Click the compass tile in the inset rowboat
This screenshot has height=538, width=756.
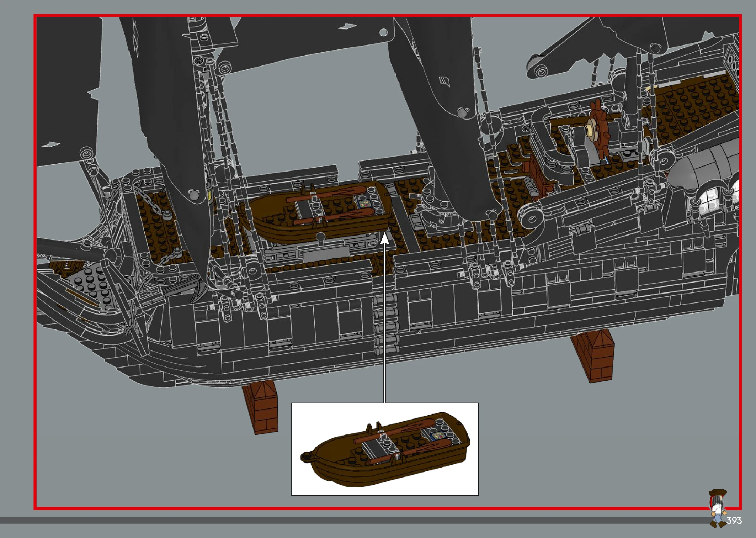[x=439, y=435]
